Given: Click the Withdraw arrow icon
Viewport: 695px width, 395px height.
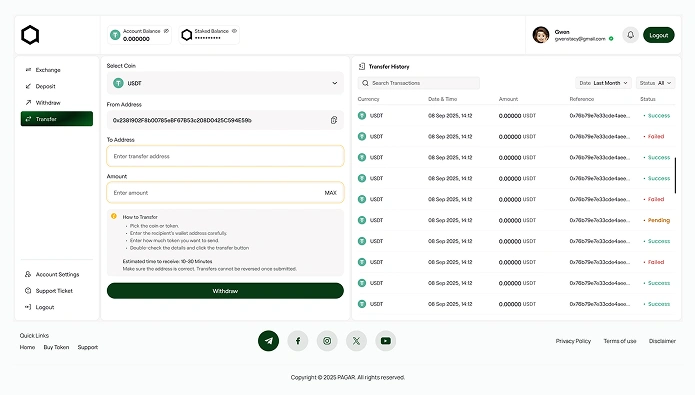Looking at the screenshot, I should [28, 103].
